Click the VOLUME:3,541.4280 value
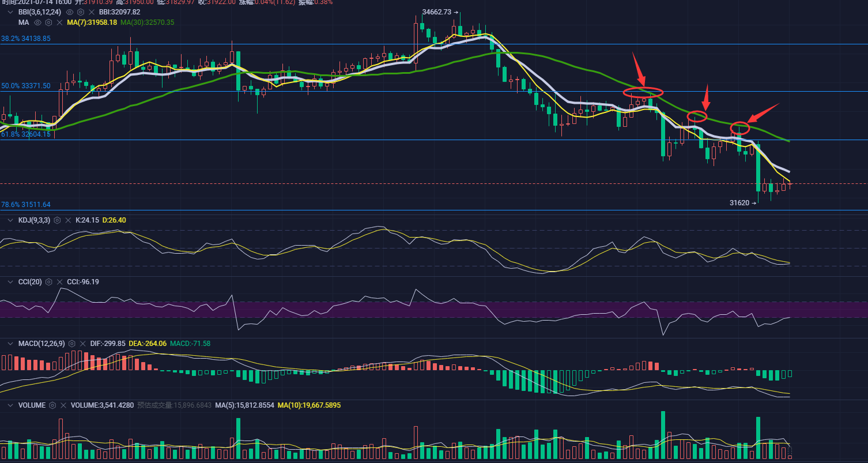 103,405
